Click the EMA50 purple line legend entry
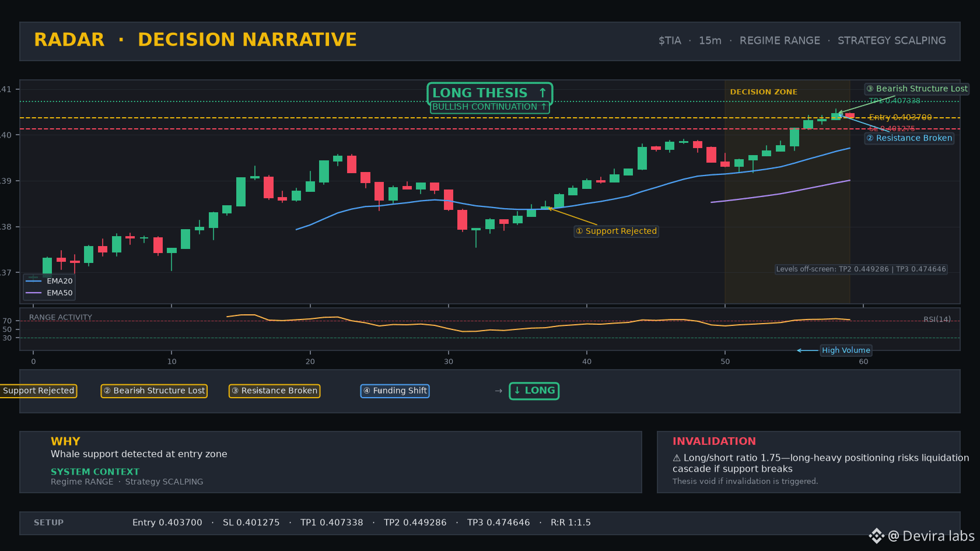The height and width of the screenshot is (551, 980). 49,293
